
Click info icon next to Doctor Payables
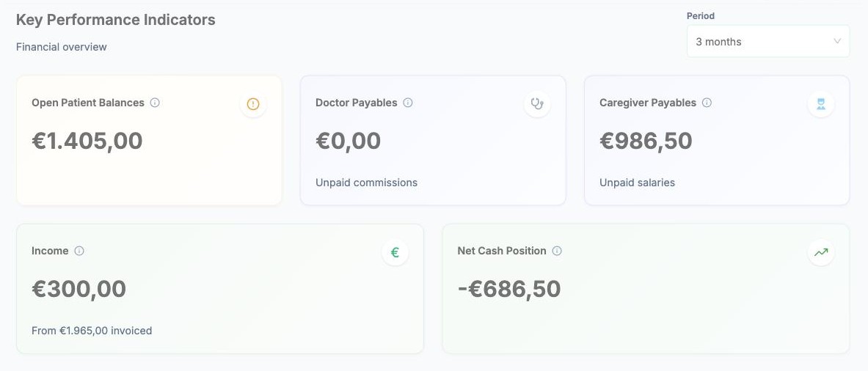(x=408, y=103)
